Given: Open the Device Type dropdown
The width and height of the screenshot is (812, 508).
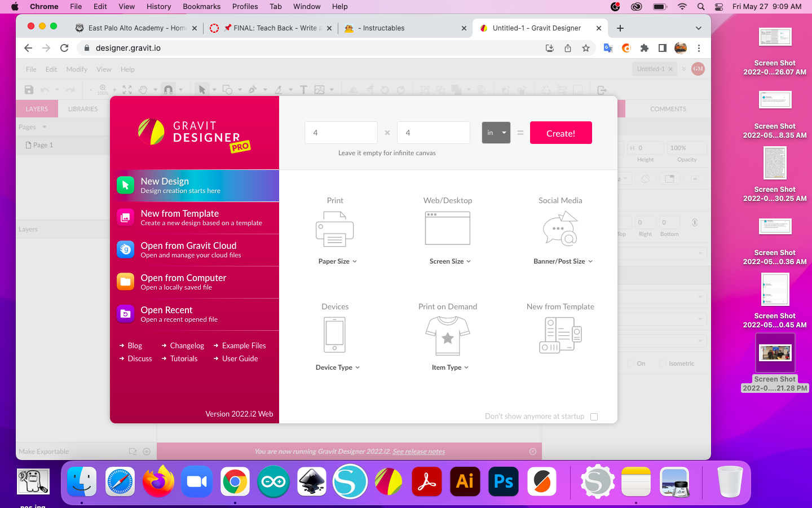Looking at the screenshot, I should pos(337,367).
